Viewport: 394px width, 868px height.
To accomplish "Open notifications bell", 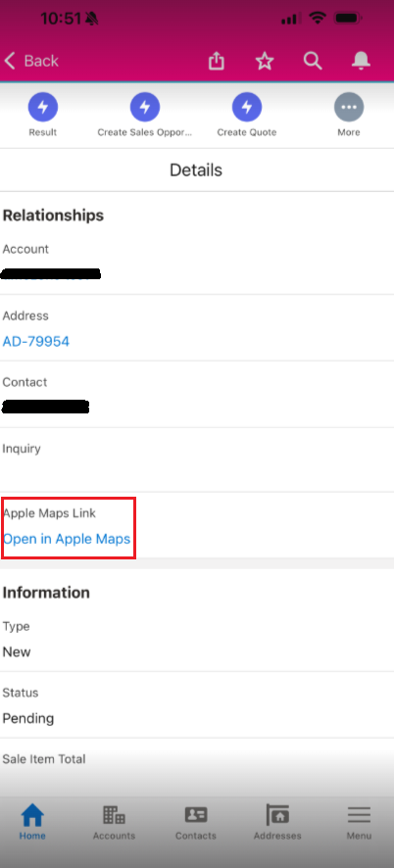I will pyautogui.click(x=361, y=61).
